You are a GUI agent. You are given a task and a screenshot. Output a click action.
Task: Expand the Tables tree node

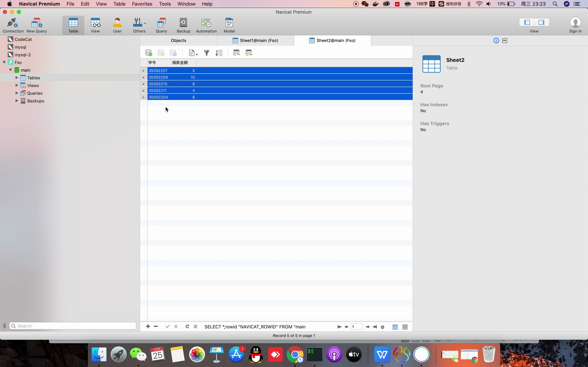(x=16, y=78)
